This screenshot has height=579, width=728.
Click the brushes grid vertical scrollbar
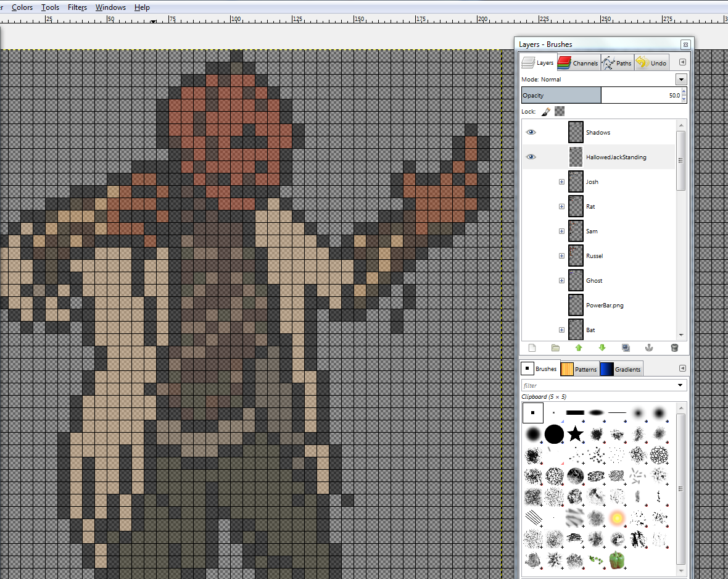681,489
